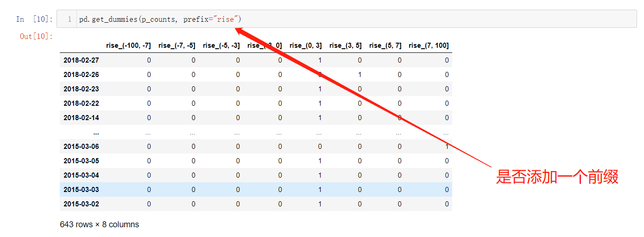644x237 pixels.
Task: Select the 2018-02-22 row index
Action: point(81,103)
